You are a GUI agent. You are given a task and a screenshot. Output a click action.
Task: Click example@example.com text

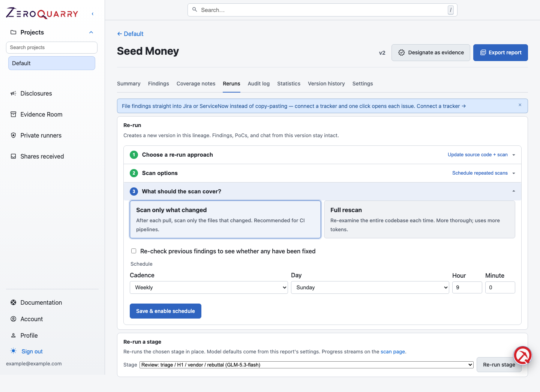click(x=34, y=364)
